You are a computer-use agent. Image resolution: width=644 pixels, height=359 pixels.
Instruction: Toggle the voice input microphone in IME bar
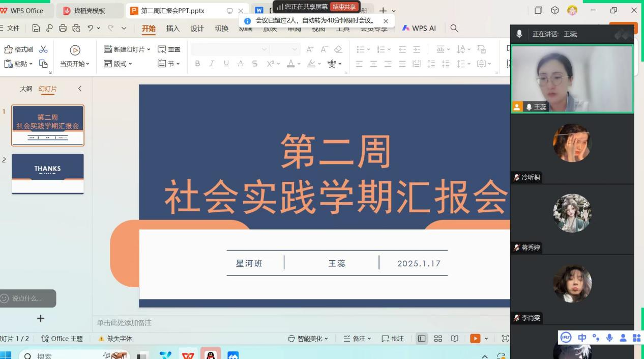point(609,338)
